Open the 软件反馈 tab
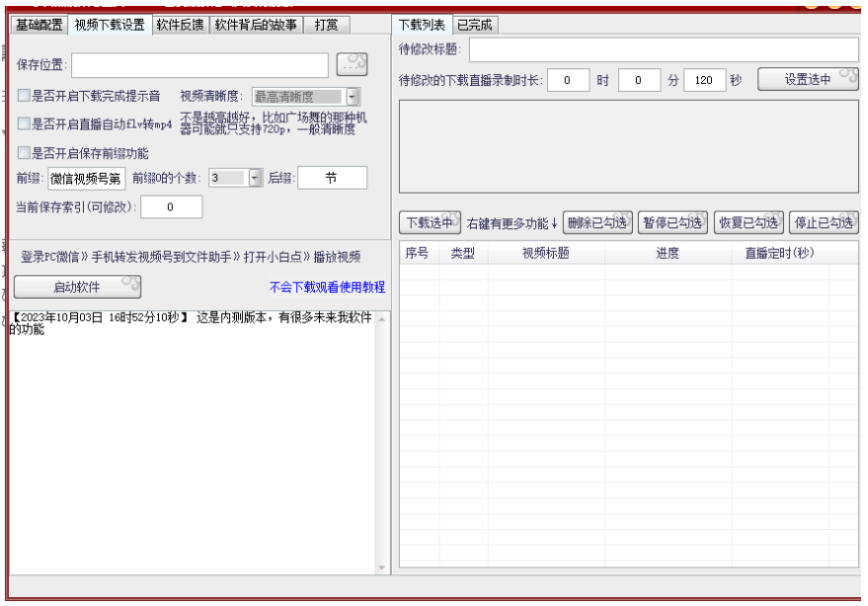Image resolution: width=868 pixels, height=606 pixels. tap(180, 25)
